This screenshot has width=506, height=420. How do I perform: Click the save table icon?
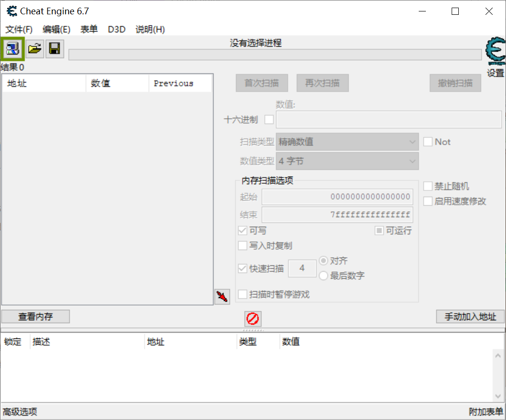point(54,49)
